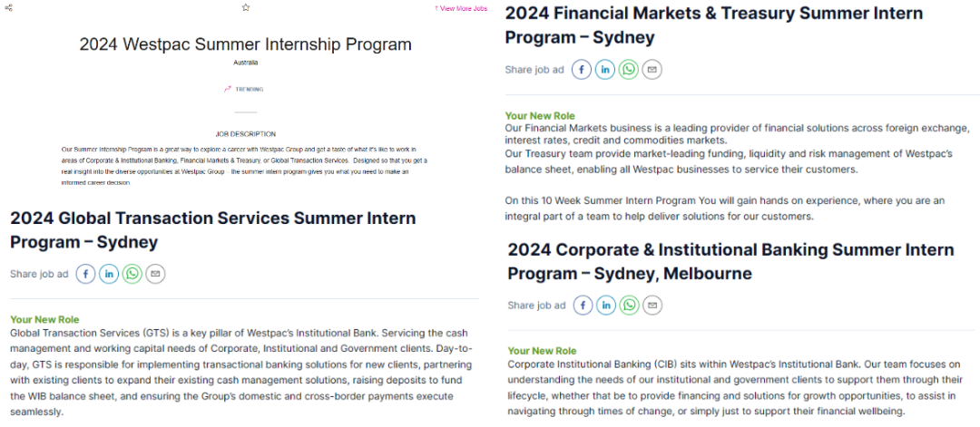The height and width of the screenshot is (427, 980).
Task: Click the Trending indicator under Australia
Action: click(x=244, y=89)
